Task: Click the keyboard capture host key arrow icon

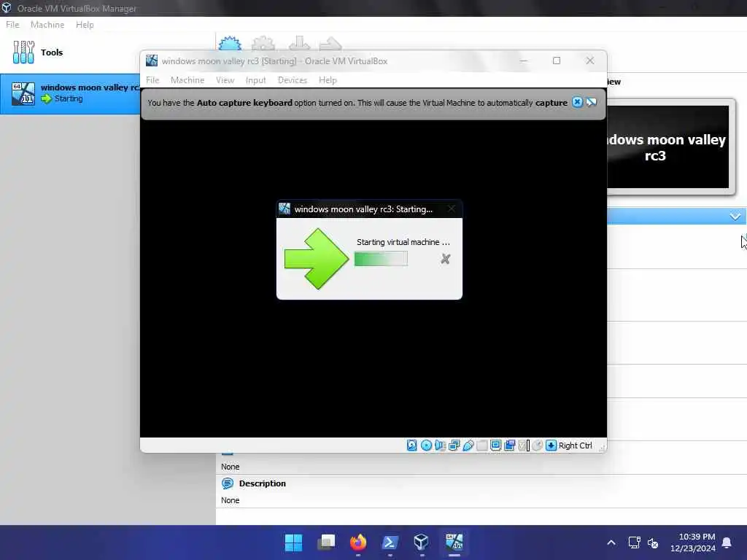Action: pyautogui.click(x=551, y=446)
